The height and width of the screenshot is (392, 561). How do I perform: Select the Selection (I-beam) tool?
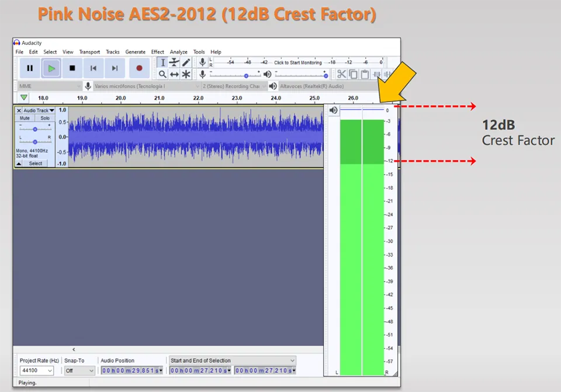pyautogui.click(x=162, y=63)
